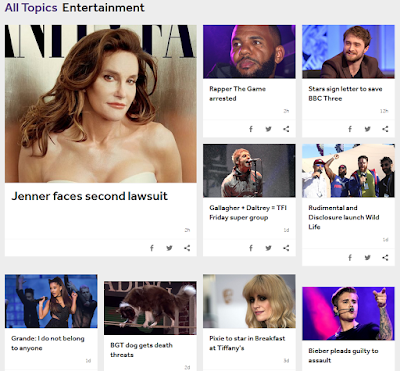This screenshot has width=400, height=371.
Task: Tweet the Rudimental Wild Life story
Action: (x=367, y=258)
